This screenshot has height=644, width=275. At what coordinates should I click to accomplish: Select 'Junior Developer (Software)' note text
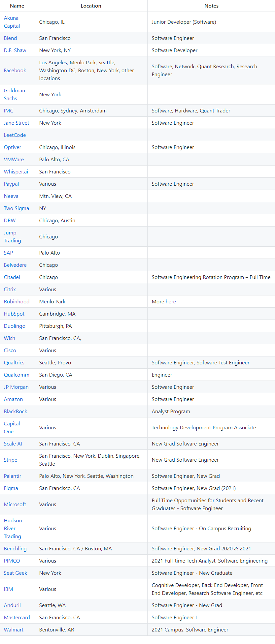coord(184,22)
